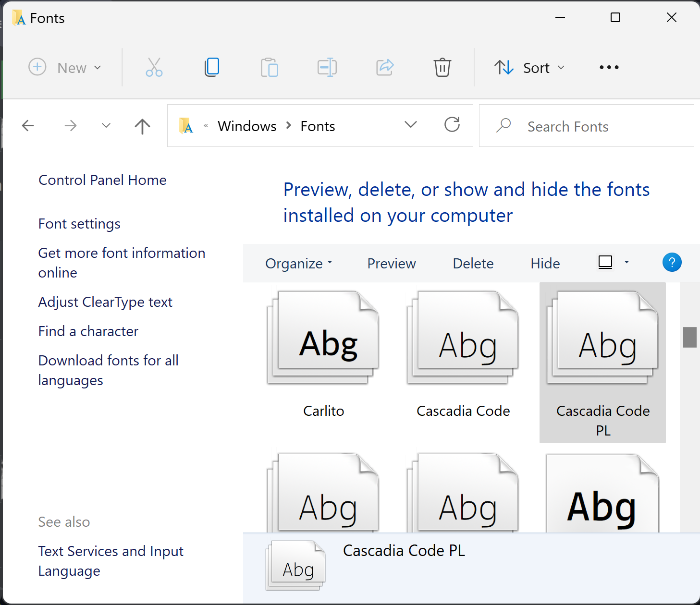Hide the selected Cascadia Code PL font
The image size is (700, 605).
(545, 263)
